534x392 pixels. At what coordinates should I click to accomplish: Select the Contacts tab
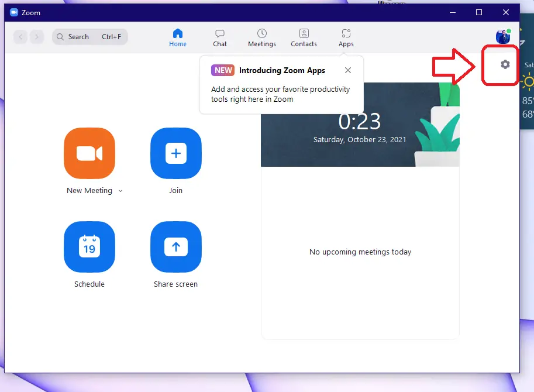point(304,38)
